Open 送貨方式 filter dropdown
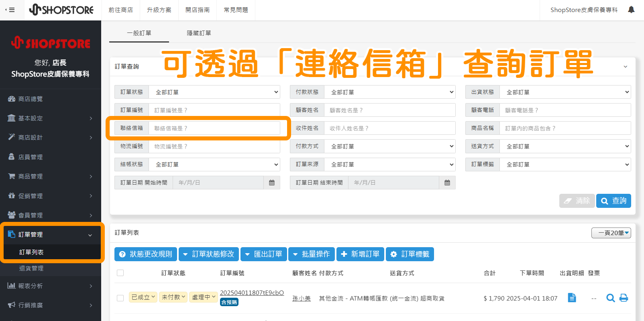This screenshot has height=321, width=644. (565, 146)
